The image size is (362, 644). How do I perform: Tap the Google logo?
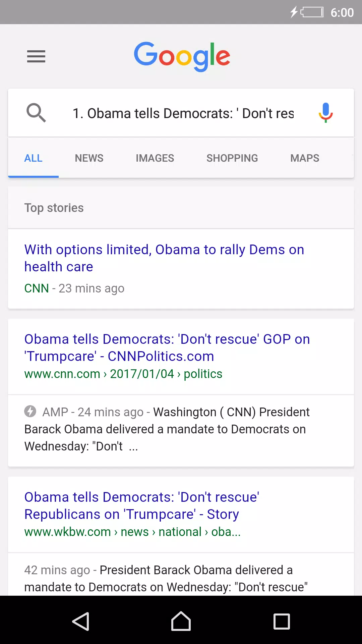tap(182, 56)
